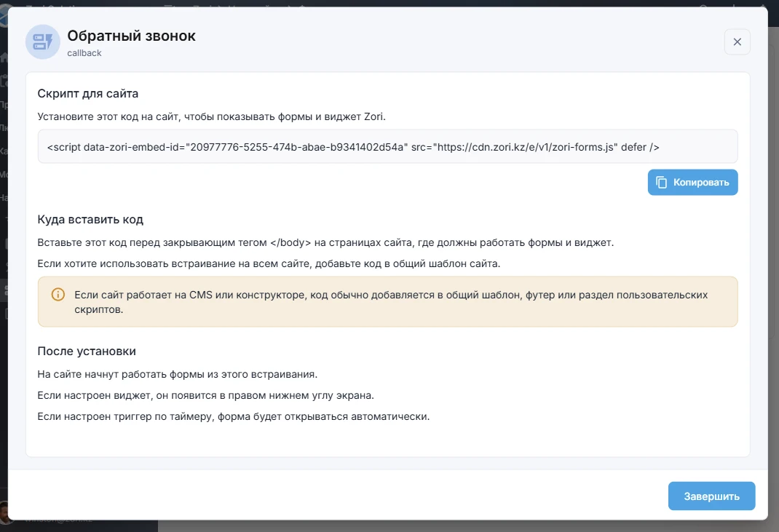Click Завершить to finish the setup
Viewport: 779px width, 532px height.
tap(711, 496)
